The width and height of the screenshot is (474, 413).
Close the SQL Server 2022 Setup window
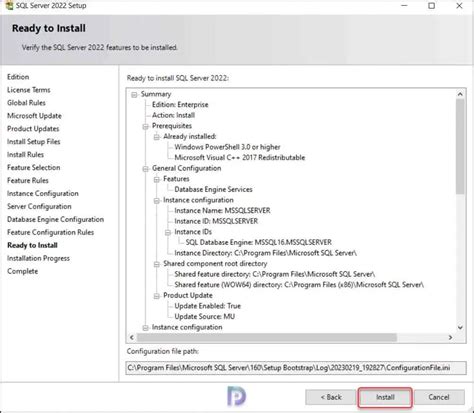[459, 6]
